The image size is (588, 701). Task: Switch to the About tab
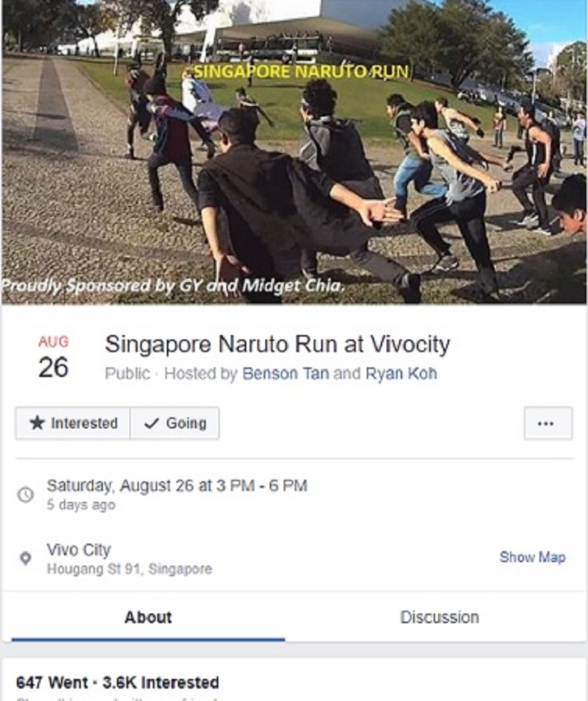click(148, 617)
